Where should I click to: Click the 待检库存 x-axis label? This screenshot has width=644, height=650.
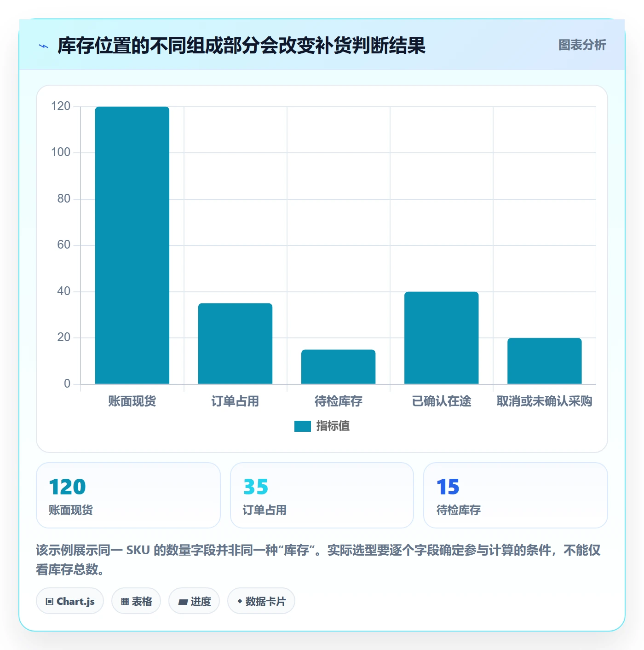click(x=338, y=401)
